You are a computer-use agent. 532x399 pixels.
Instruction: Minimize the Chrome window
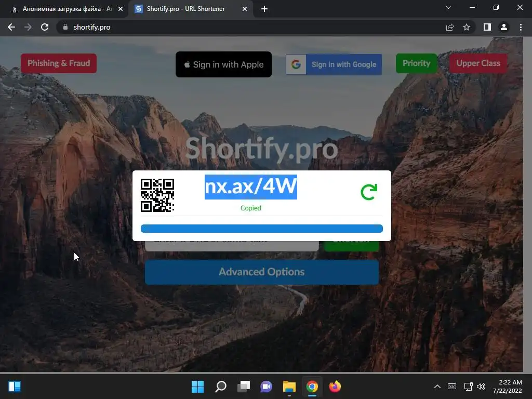point(472,7)
